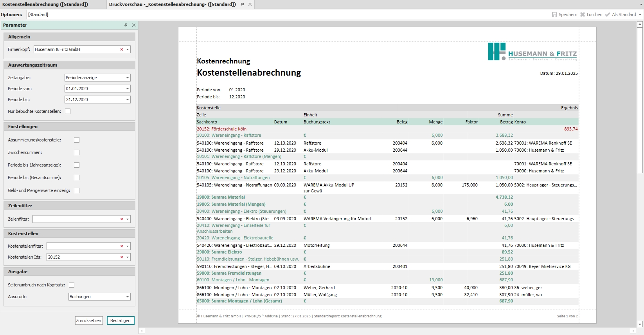Check Geld- und Mengenwerte einzeilig
The image size is (644, 335).
point(77,190)
